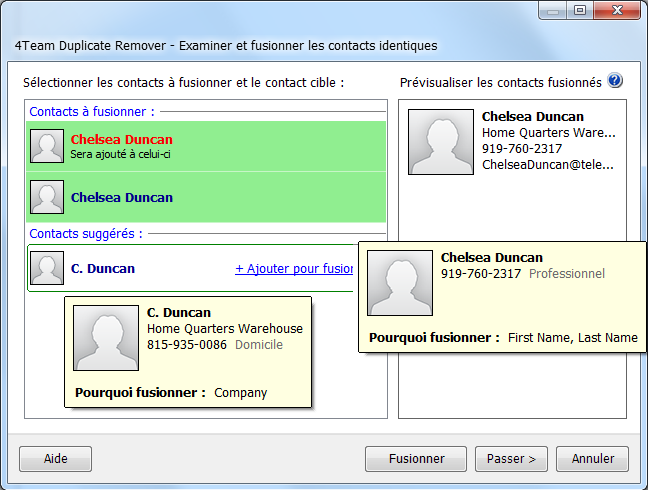
Task: Click avatar in the Professionnel phone tooltip
Action: 399,283
